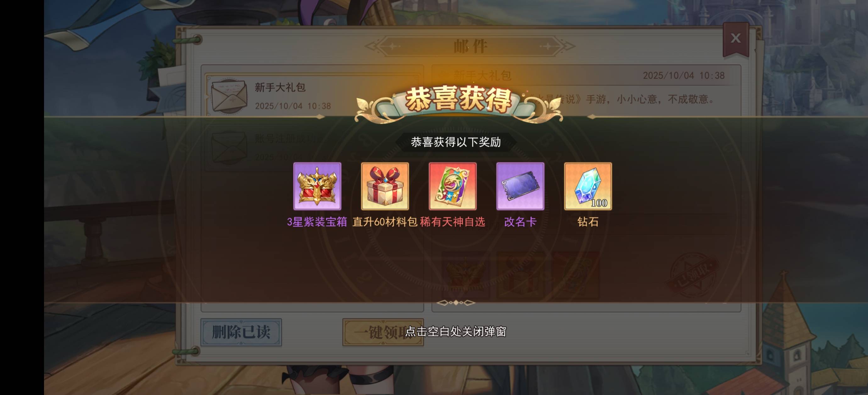Click the 一键领取 button
Screen dimensions: 868x395
(383, 332)
